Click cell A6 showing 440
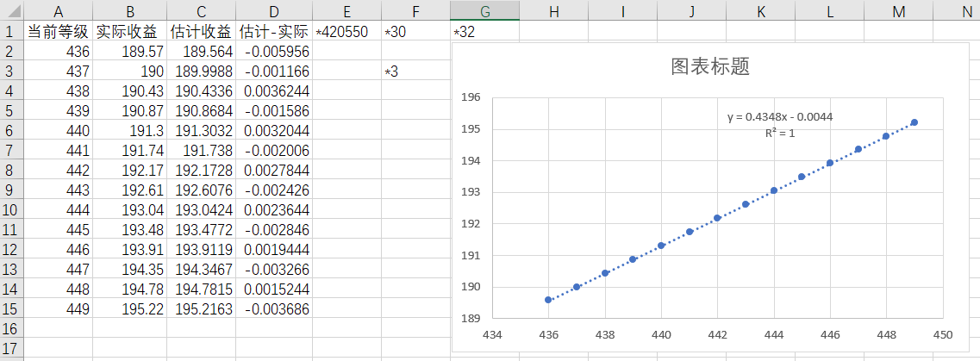This screenshot has height=361, width=980. click(59, 131)
